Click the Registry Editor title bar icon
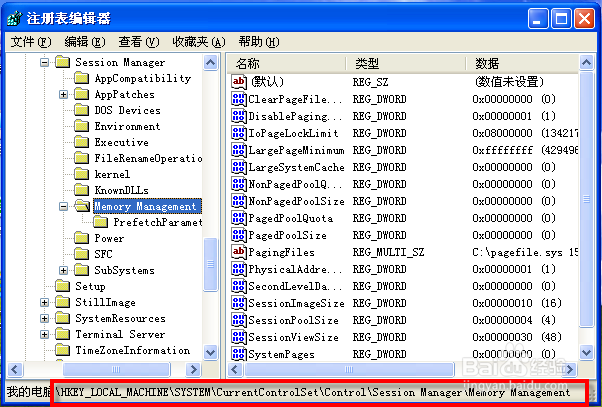 click(x=15, y=18)
